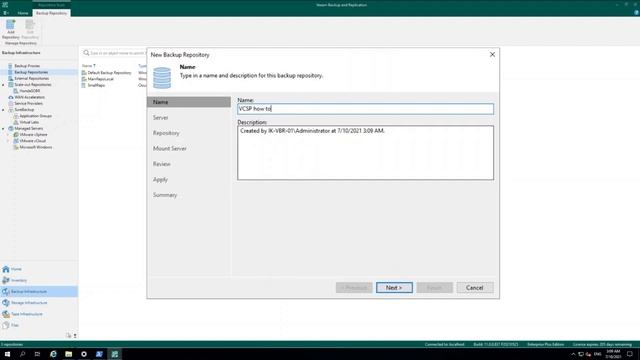The height and width of the screenshot is (360, 640).
Task: Click the Name text field in wizard
Action: pos(365,109)
